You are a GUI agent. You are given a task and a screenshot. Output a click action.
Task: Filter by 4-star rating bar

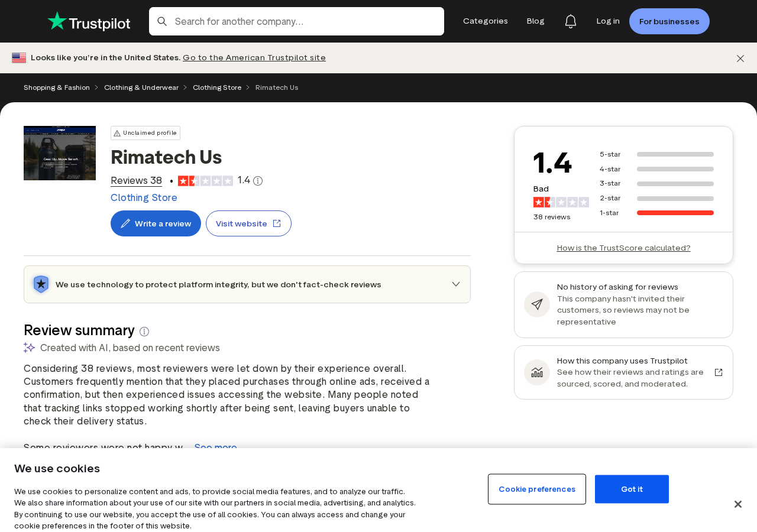tap(656, 169)
